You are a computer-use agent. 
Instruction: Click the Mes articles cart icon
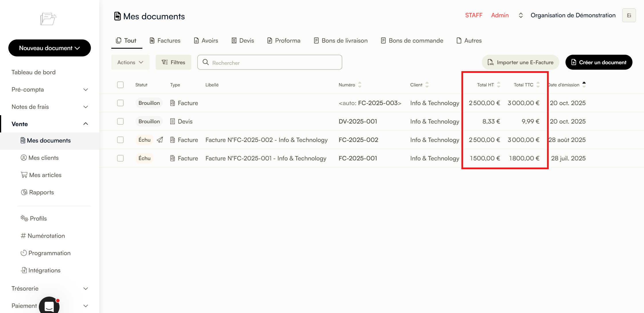click(x=24, y=175)
